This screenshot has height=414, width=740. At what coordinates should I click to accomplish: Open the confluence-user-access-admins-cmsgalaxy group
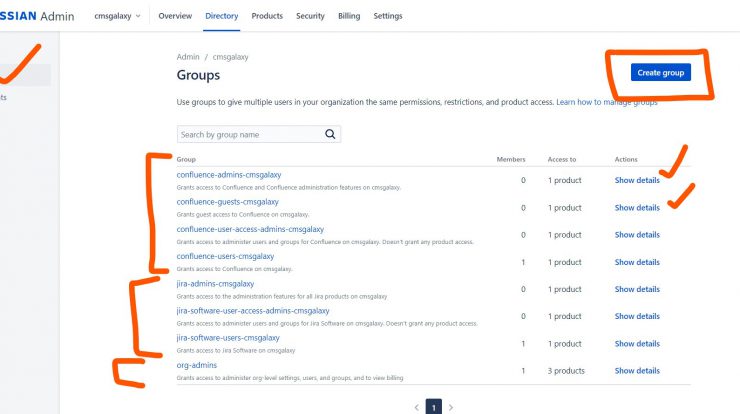pos(250,229)
